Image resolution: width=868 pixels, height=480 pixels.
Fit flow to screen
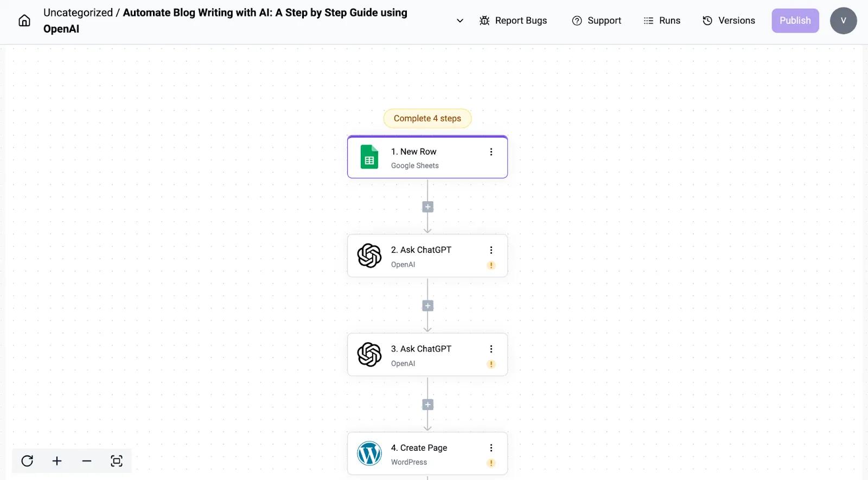point(117,461)
